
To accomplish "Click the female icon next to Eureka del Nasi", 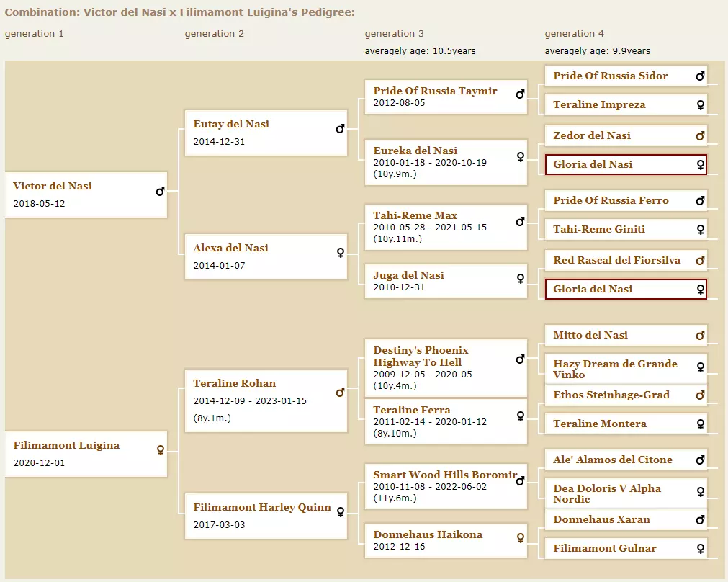I will 521,156.
